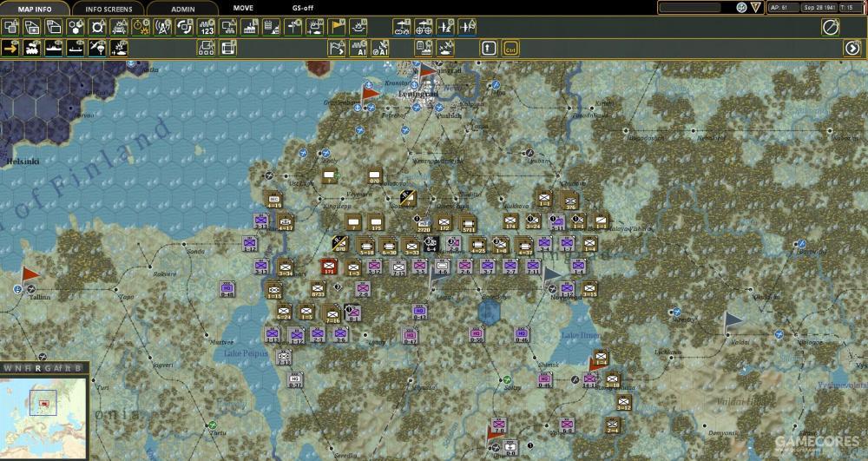The image size is (868, 461).
Task: Click the calendar with steps icon
Action: click(271, 27)
